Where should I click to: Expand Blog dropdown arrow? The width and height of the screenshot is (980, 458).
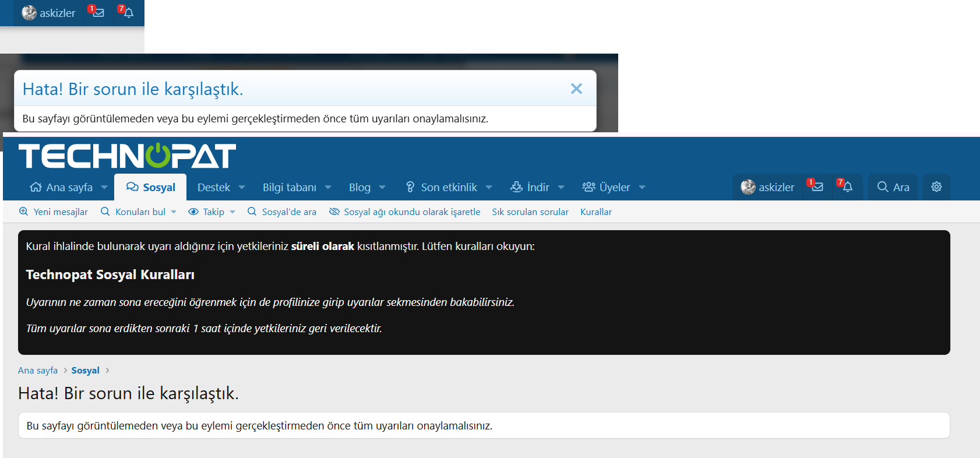pos(382,187)
